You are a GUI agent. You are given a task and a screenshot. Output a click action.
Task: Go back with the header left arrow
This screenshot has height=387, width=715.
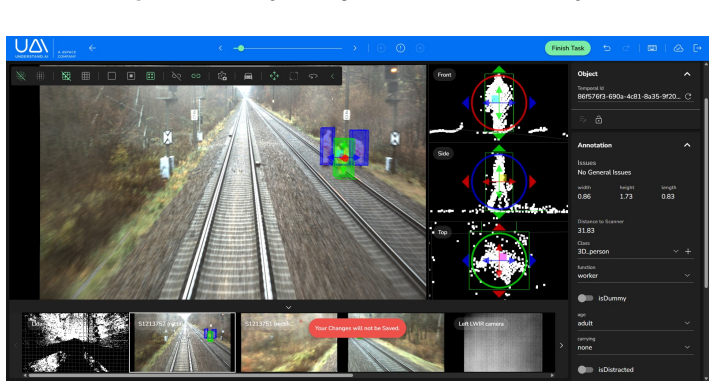pos(92,48)
